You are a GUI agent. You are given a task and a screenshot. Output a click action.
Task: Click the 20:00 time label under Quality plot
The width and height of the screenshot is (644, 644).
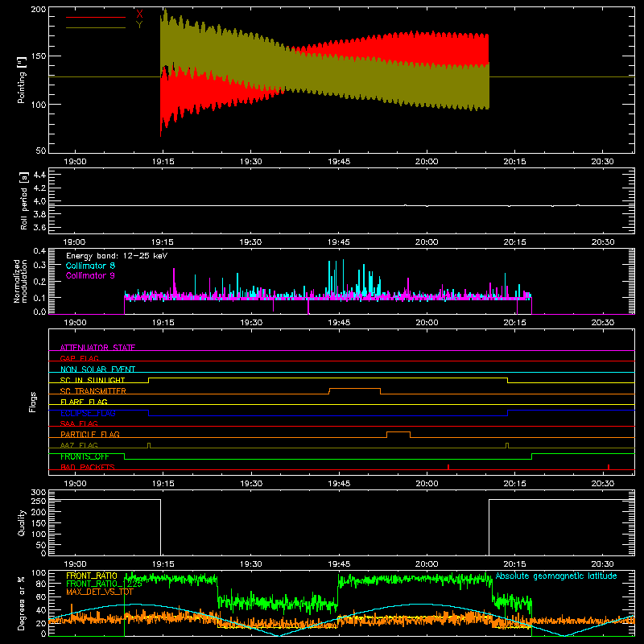427,564
